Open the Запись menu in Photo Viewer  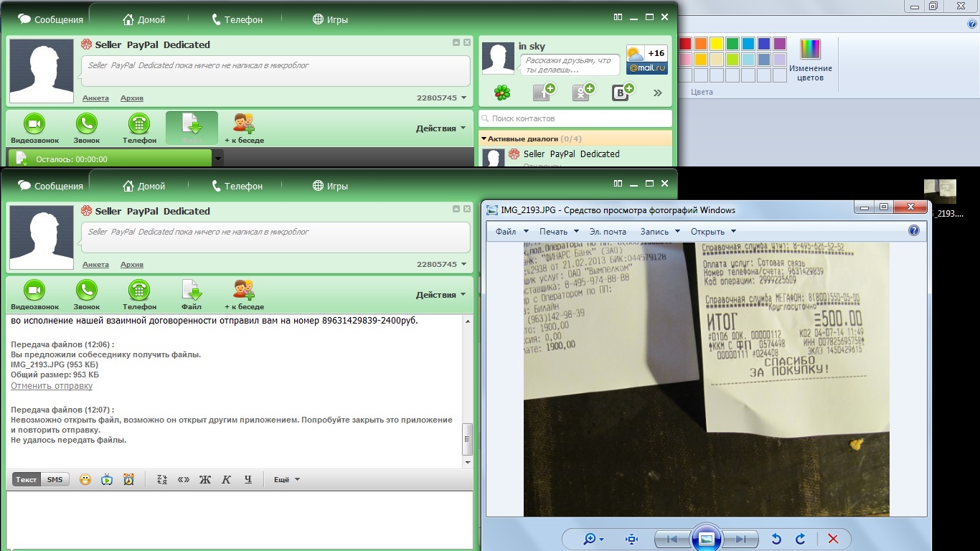click(659, 231)
